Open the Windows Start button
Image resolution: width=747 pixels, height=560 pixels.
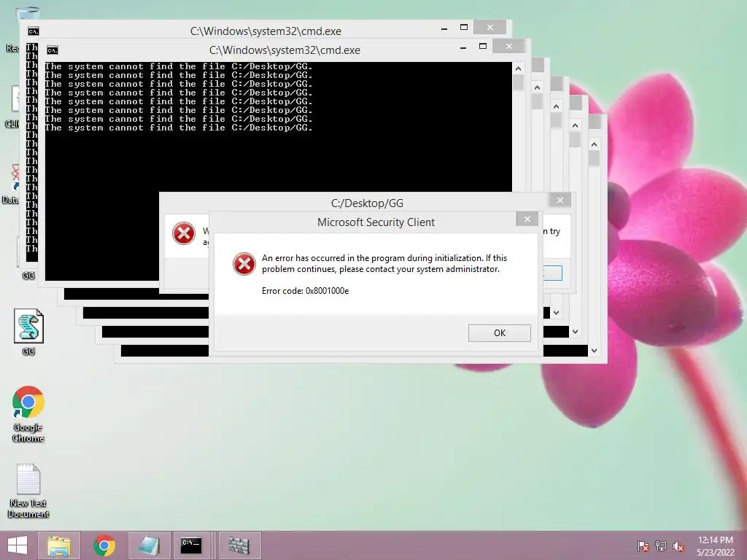[18, 545]
